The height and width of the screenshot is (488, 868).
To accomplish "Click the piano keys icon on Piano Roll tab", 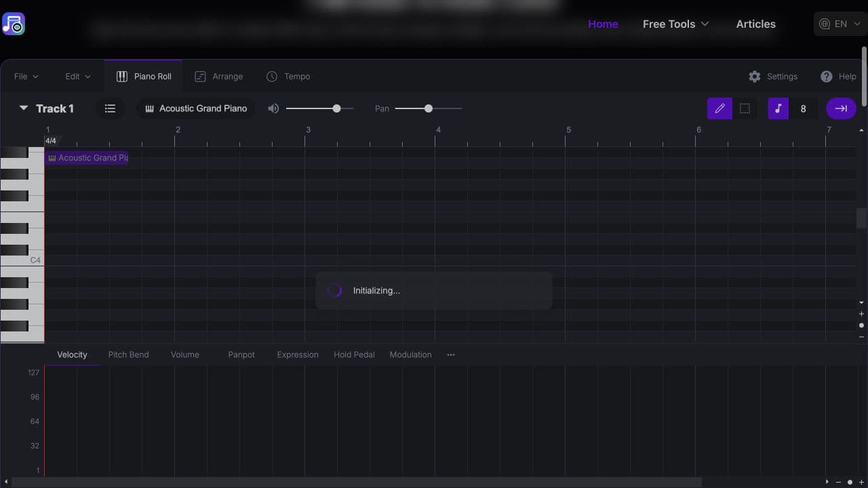I will [122, 77].
